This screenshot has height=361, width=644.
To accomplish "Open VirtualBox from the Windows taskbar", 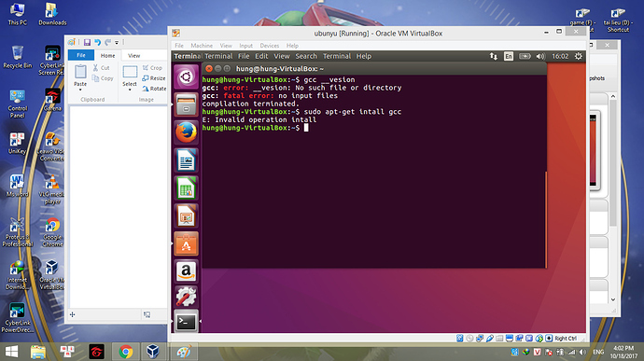I will point(153,352).
